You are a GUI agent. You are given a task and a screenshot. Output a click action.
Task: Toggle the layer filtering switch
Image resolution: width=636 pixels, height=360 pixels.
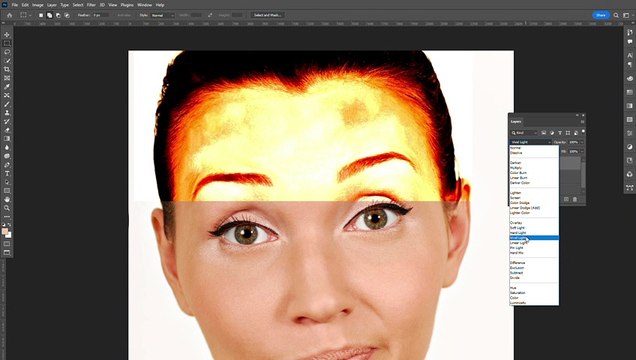coord(583,131)
